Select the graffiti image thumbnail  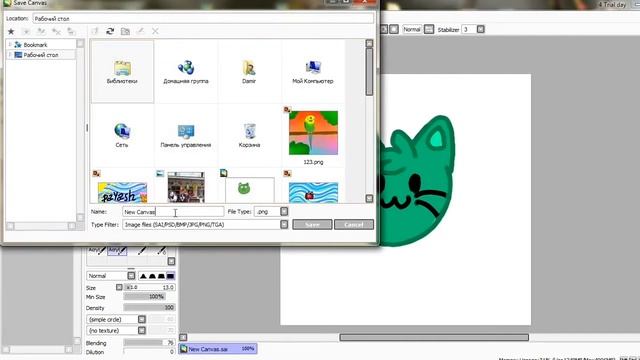122,192
